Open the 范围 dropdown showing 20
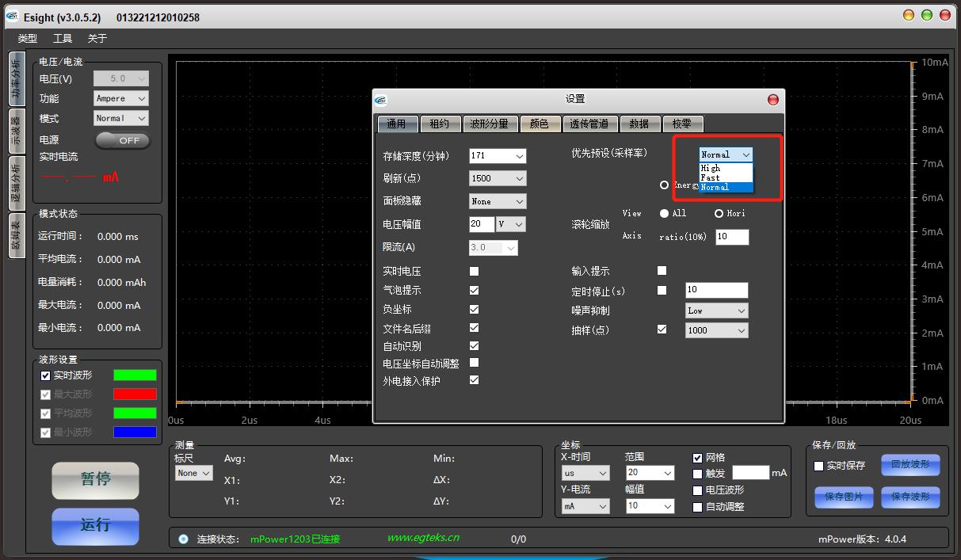This screenshot has width=961, height=560. click(650, 473)
